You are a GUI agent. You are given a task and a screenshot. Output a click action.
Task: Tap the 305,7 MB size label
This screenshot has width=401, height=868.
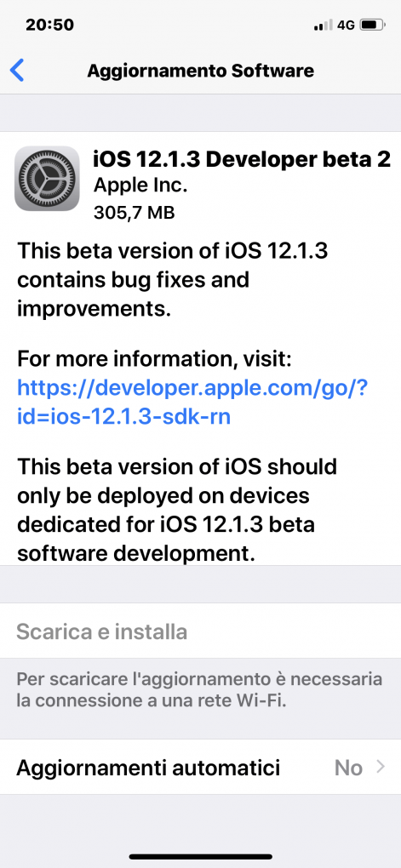coord(134,212)
